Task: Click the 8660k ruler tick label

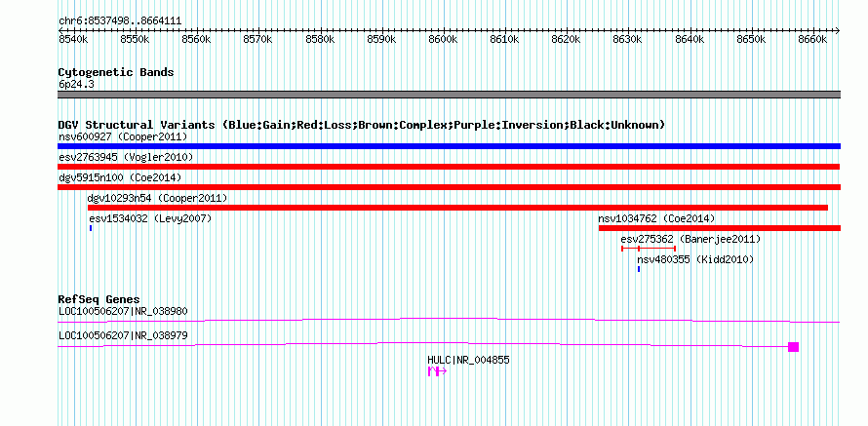Action: [x=812, y=40]
